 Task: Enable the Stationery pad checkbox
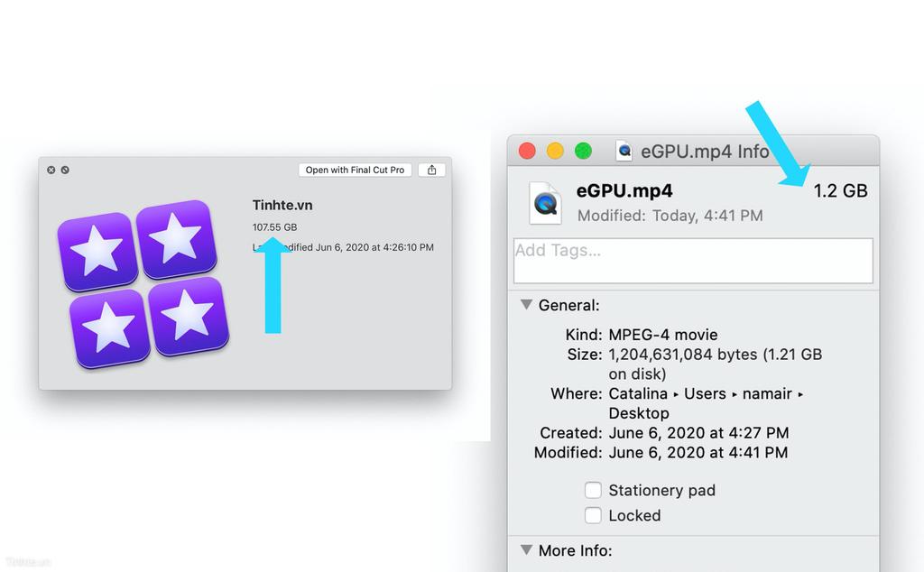coord(593,490)
